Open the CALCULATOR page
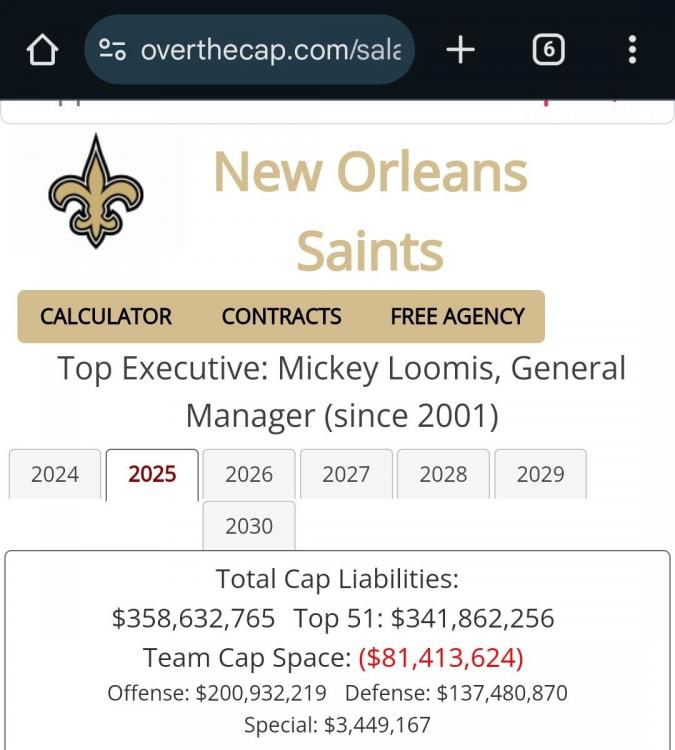The width and height of the screenshot is (675, 750). coord(106,317)
